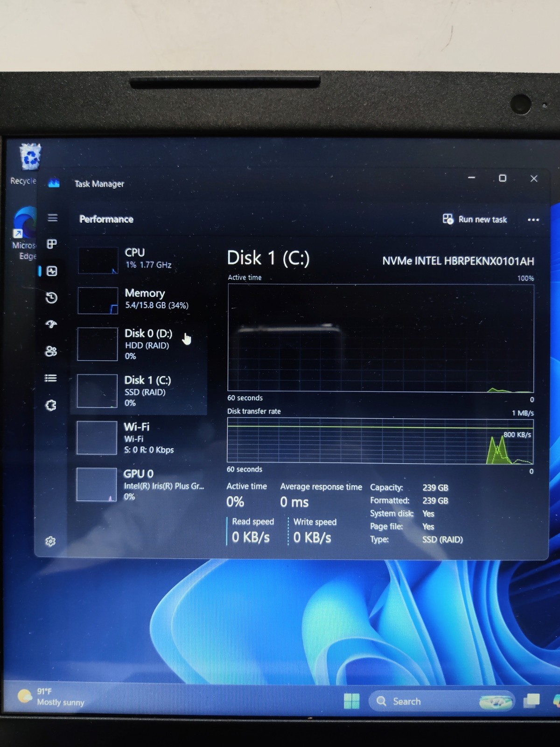Open the Microsoft Edge desktop shortcut
560x747 pixels.
point(24,233)
